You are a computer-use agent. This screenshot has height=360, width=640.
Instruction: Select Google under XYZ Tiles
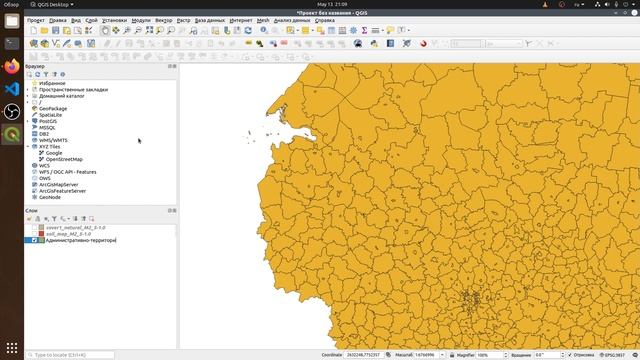pyautogui.click(x=54, y=153)
